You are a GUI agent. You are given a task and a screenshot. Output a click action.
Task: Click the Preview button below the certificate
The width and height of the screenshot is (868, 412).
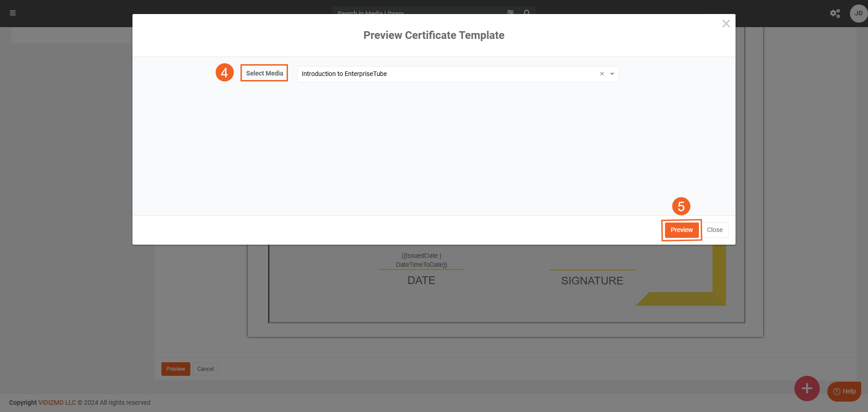coord(175,369)
